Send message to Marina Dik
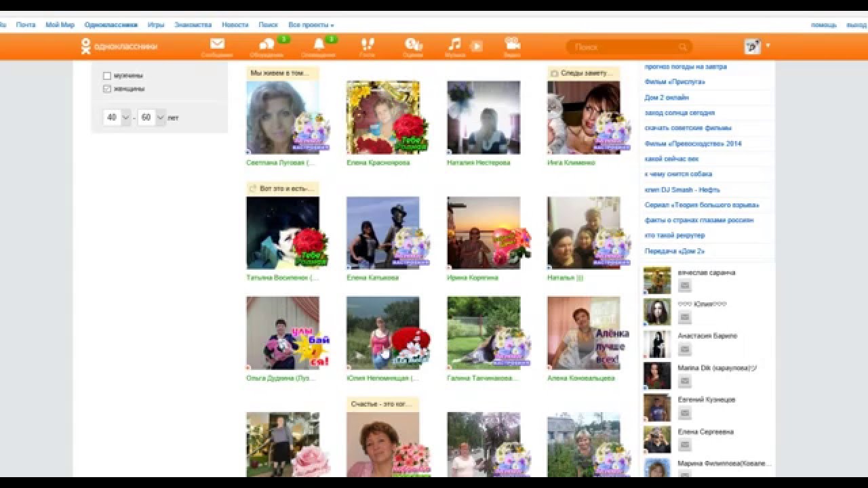The width and height of the screenshot is (868, 488). click(x=685, y=382)
